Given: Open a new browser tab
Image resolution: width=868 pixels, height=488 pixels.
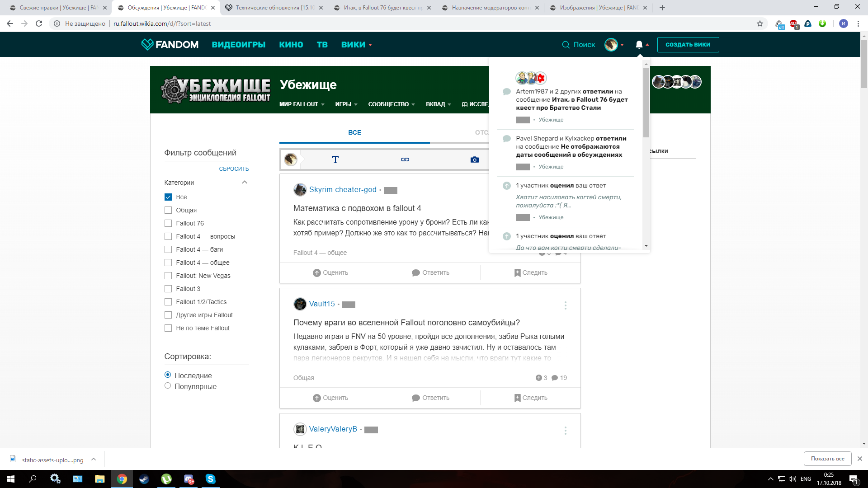Looking at the screenshot, I should tap(662, 8).
